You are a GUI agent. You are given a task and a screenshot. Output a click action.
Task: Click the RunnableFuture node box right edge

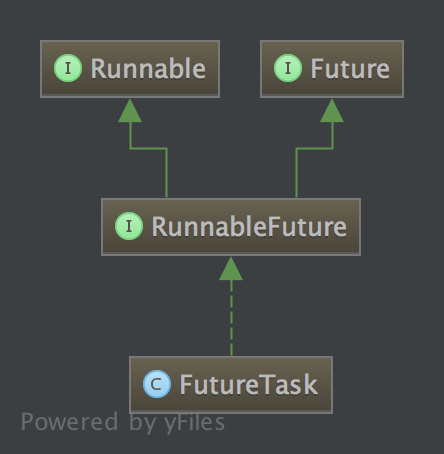pyautogui.click(x=360, y=227)
